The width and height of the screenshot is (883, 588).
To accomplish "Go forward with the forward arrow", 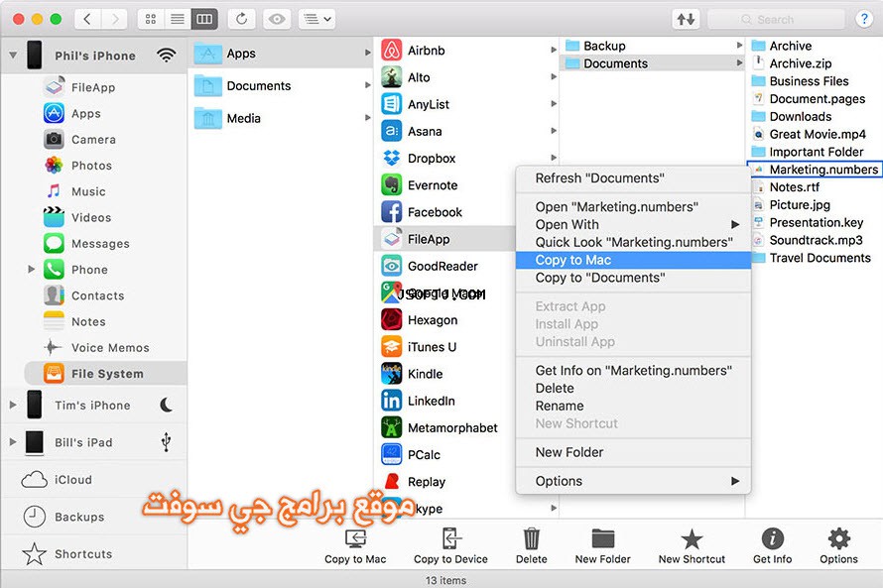I will pos(115,19).
